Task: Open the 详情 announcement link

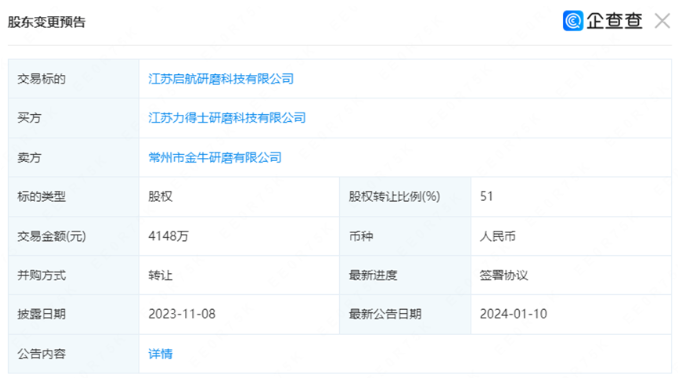Action: 160,354
